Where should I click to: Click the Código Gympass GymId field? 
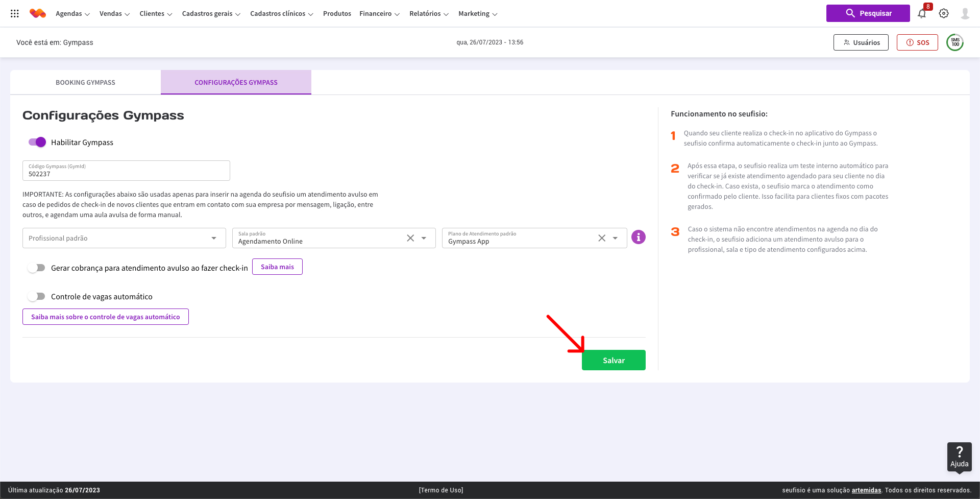[126, 171]
